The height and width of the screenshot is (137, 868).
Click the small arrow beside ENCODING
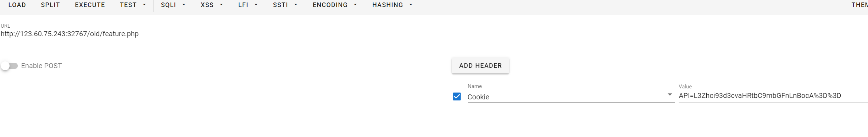(x=355, y=5)
